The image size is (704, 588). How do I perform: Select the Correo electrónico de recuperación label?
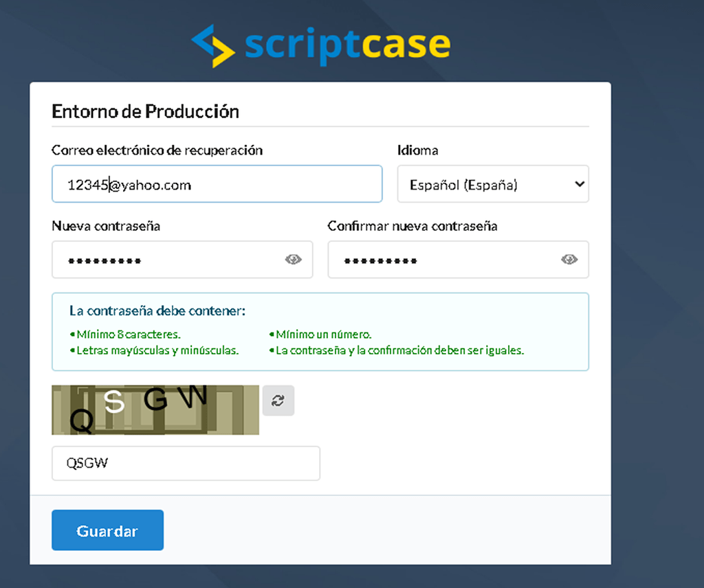click(157, 150)
